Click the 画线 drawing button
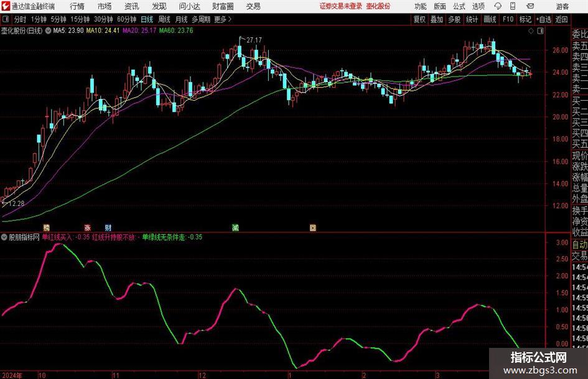The width and height of the screenshot is (588, 379). (x=490, y=19)
